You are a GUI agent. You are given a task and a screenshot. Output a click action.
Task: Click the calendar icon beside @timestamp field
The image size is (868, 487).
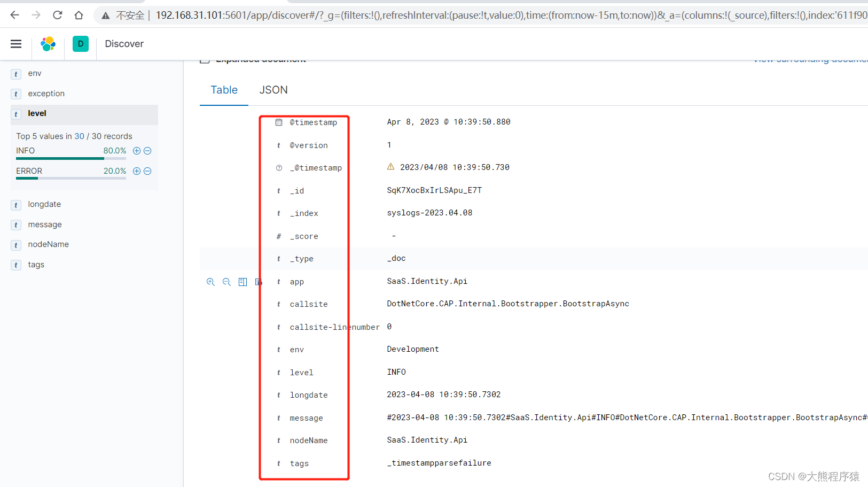coord(278,122)
